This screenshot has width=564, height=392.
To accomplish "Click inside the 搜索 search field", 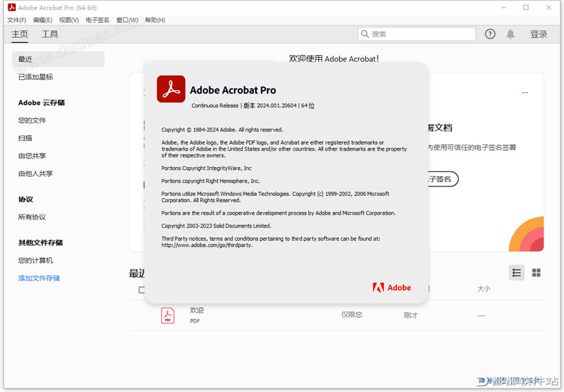I will (417, 34).
